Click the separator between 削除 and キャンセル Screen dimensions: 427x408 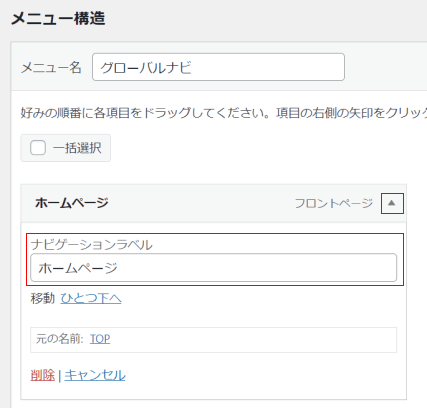click(x=59, y=376)
